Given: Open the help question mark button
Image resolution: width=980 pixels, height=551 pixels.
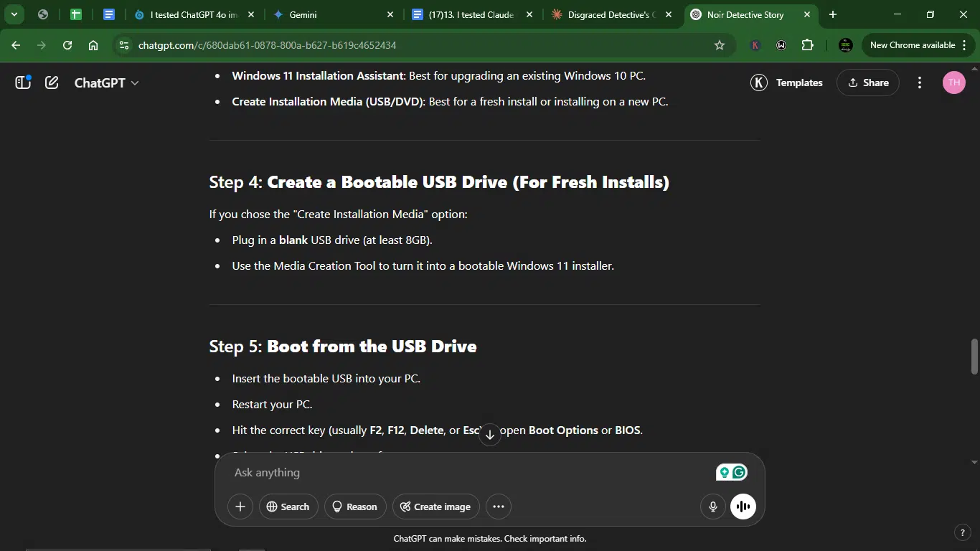Looking at the screenshot, I should tap(963, 532).
